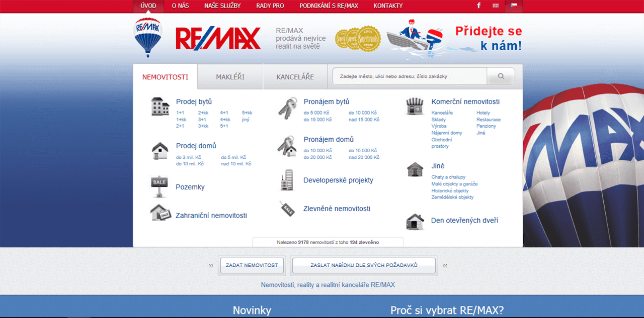Filter houses for sale nad 10 mil. Kč
The image size is (644, 318).
(x=236, y=164)
